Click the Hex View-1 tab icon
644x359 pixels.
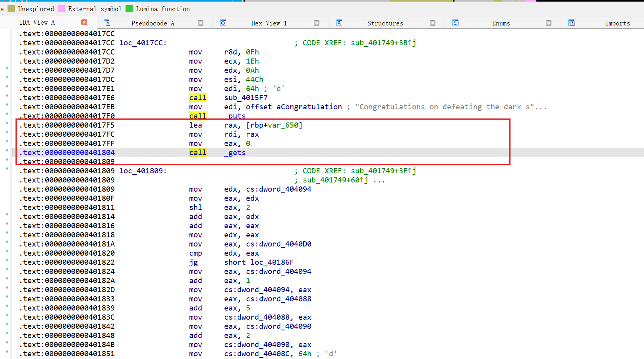tap(223, 23)
